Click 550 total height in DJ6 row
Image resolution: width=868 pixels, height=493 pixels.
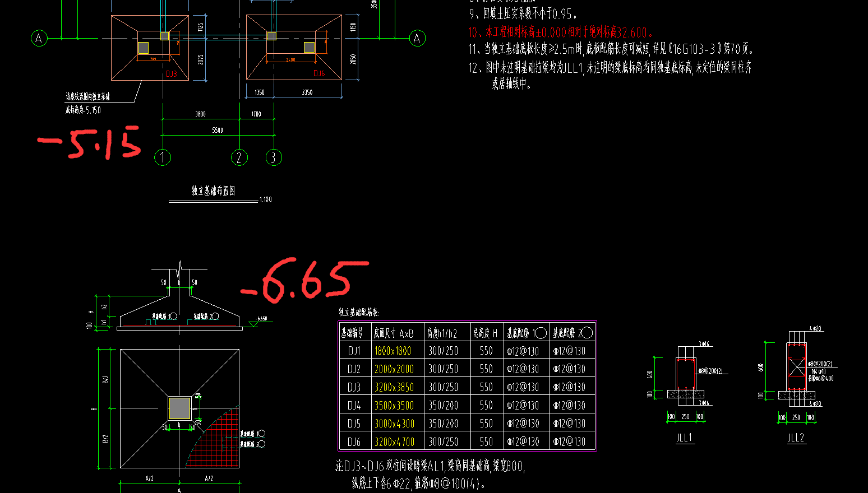pyautogui.click(x=486, y=442)
